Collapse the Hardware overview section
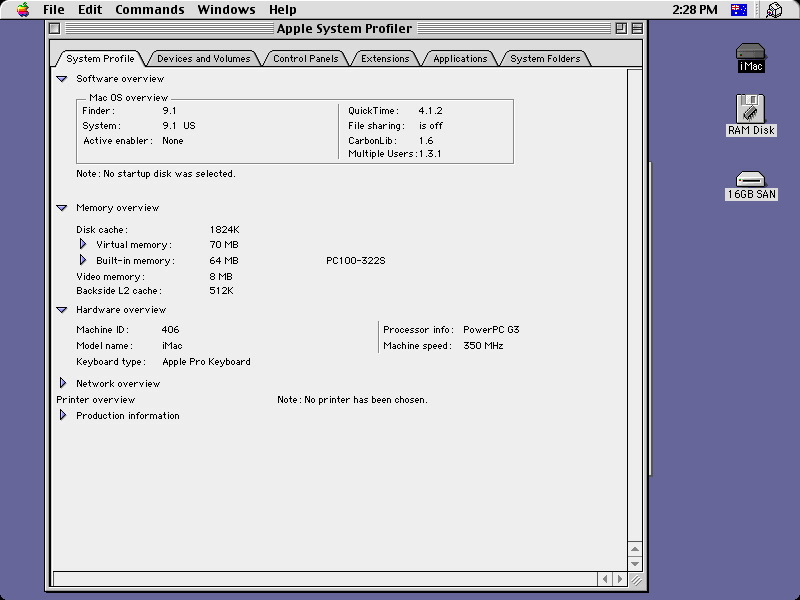The height and width of the screenshot is (600, 800). (62, 310)
